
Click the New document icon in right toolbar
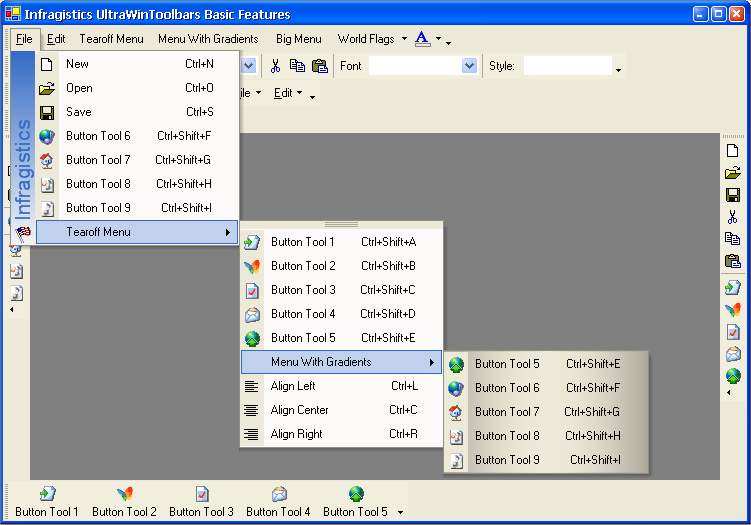pyautogui.click(x=733, y=150)
